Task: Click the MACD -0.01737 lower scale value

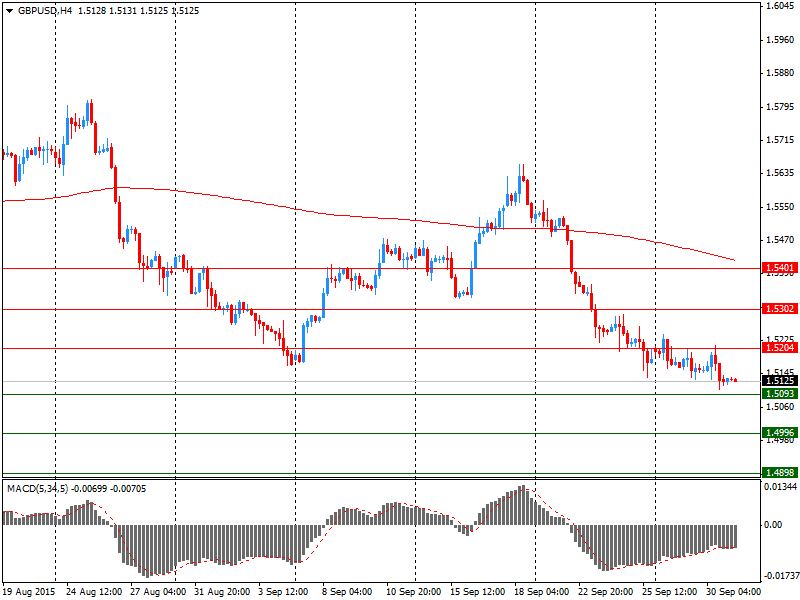Action: 781,576
